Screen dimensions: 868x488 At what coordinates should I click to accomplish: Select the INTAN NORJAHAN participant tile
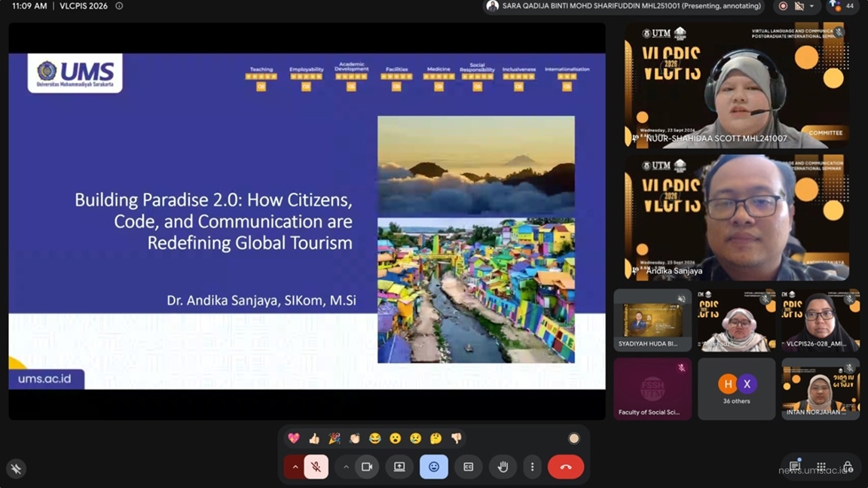click(821, 389)
